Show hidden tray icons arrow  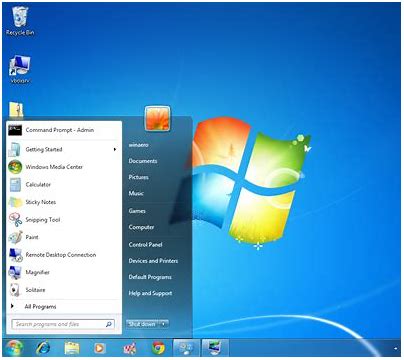click(x=395, y=349)
